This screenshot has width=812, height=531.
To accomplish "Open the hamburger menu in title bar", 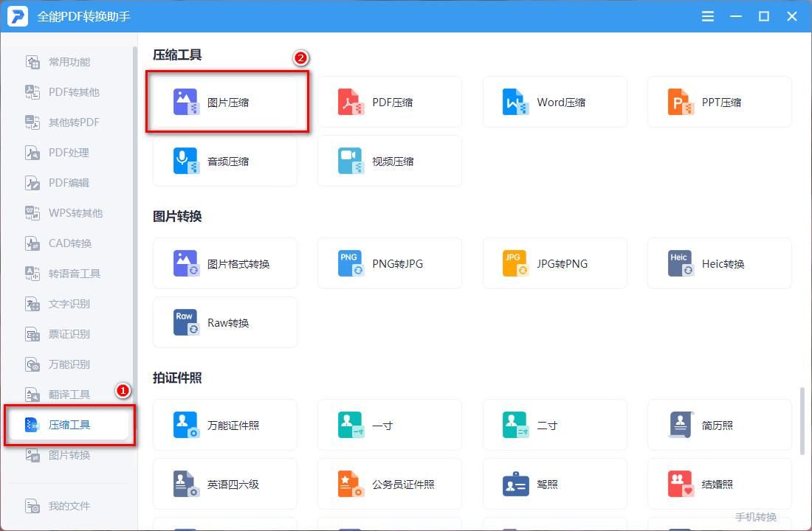I will [x=707, y=16].
